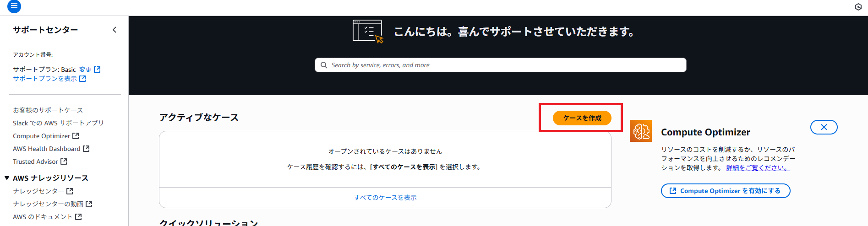
Task: Click external-link icon next to ナレッジセンターの動画
Action: 89,204
